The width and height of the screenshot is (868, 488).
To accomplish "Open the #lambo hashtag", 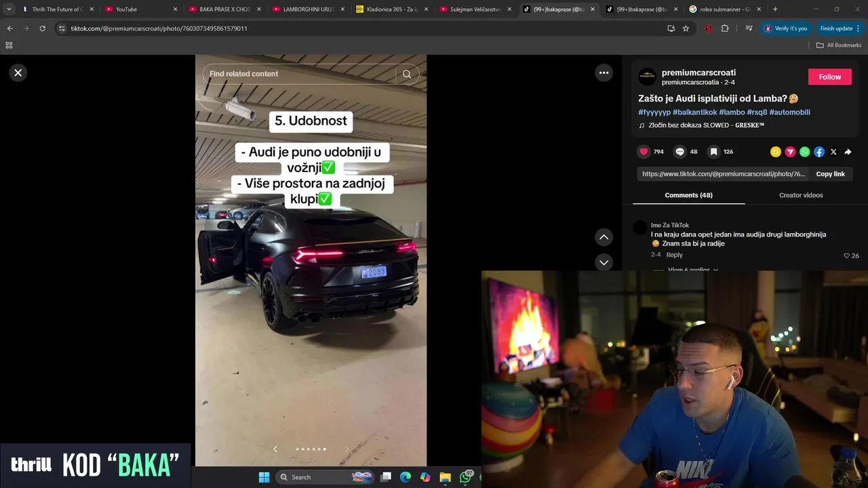I will click(x=732, y=112).
